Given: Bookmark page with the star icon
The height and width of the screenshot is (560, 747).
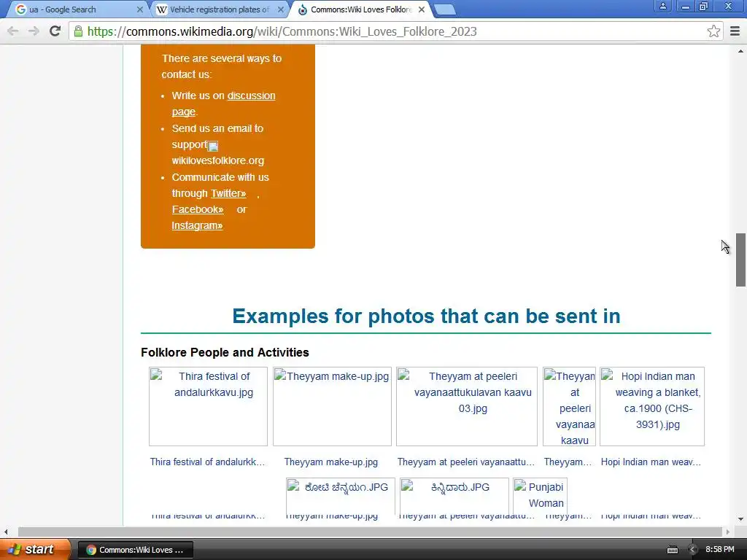Looking at the screenshot, I should pyautogui.click(x=713, y=31).
